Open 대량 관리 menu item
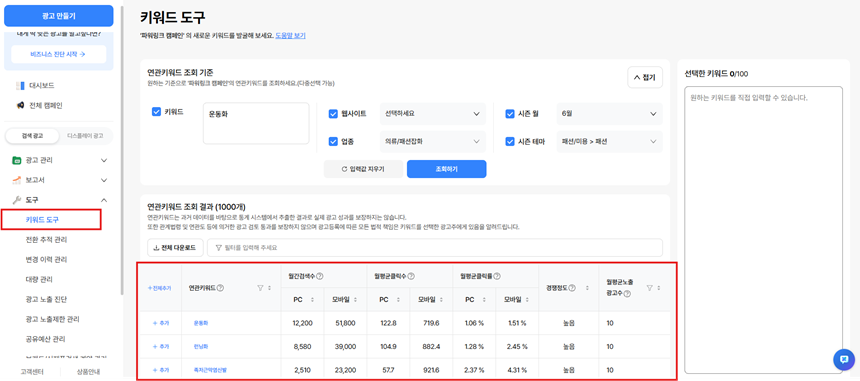 (38, 280)
